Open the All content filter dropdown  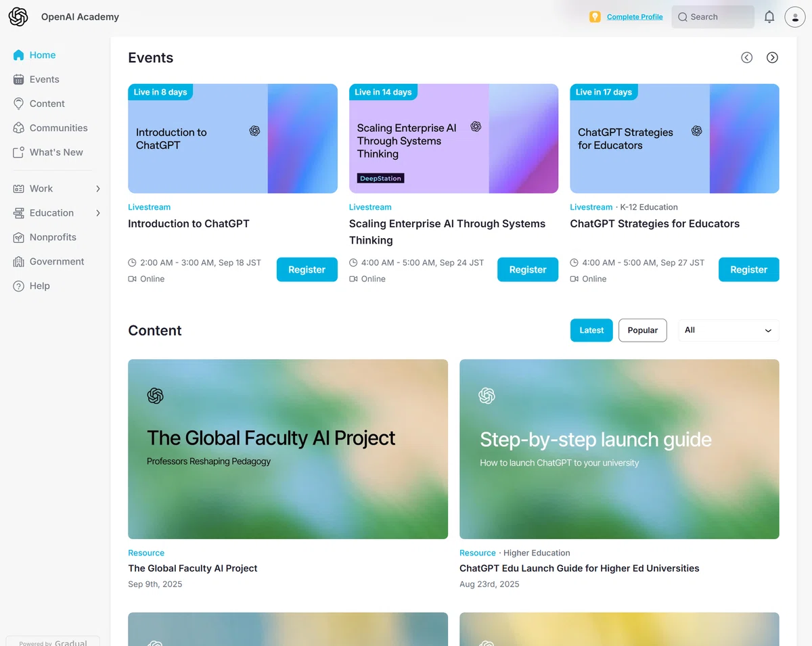click(x=728, y=330)
